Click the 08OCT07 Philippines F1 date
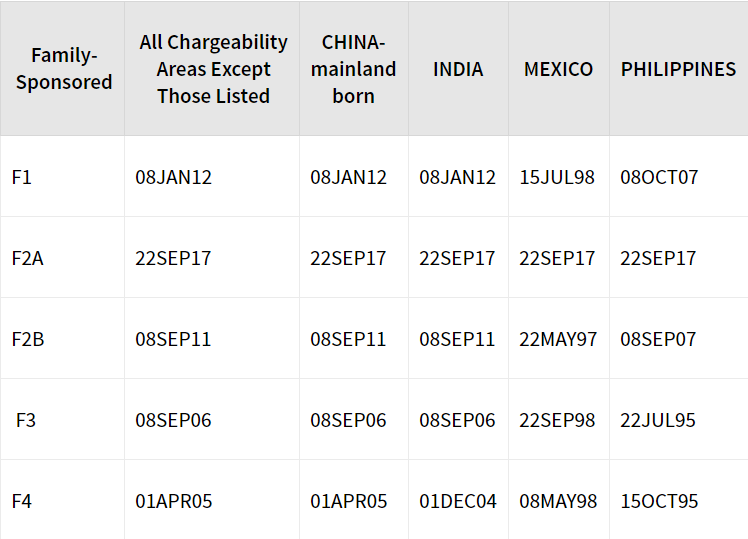This screenshot has height=539, width=748. click(659, 177)
